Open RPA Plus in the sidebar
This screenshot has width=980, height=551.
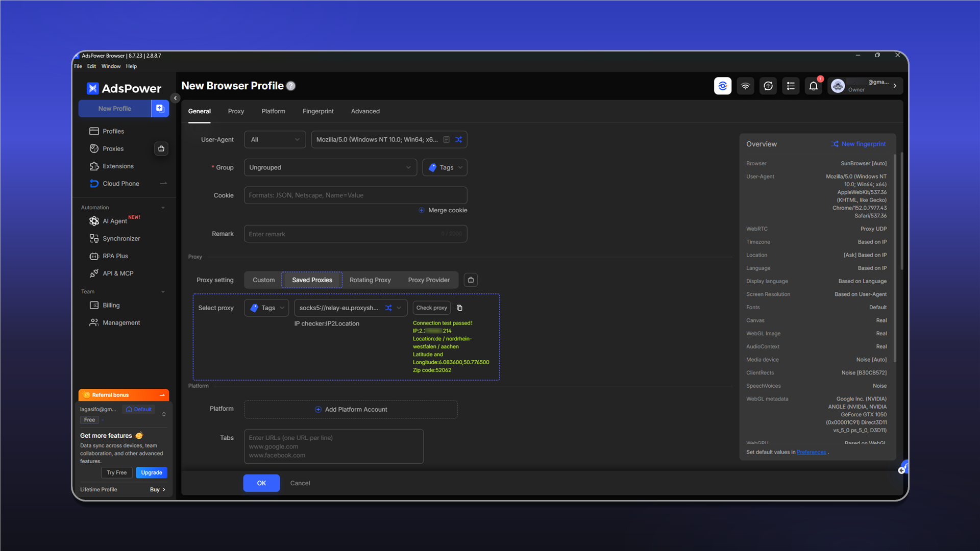(x=115, y=256)
